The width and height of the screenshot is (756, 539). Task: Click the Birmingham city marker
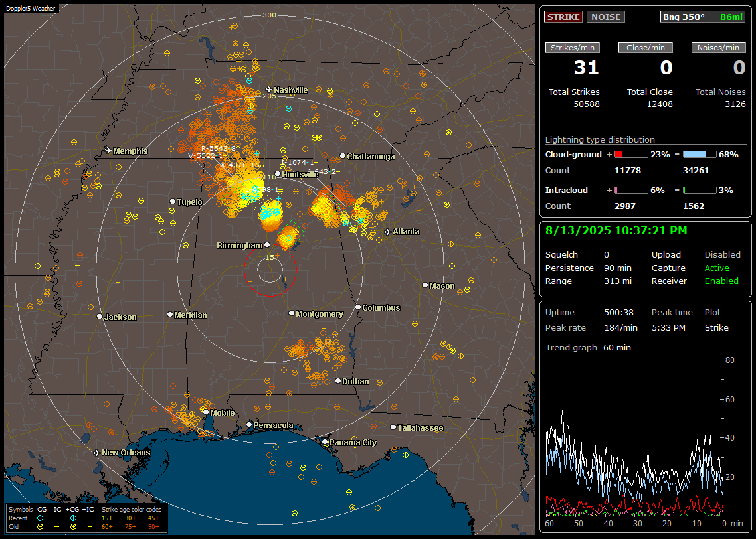tap(267, 245)
